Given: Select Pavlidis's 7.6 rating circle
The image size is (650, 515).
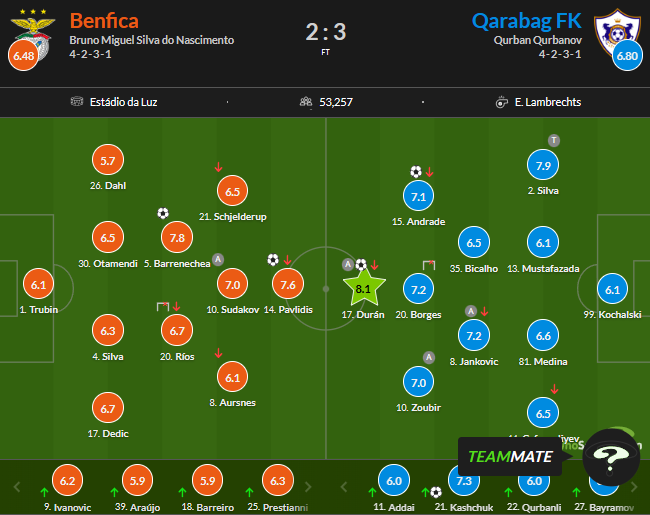Looking at the screenshot, I should (288, 285).
